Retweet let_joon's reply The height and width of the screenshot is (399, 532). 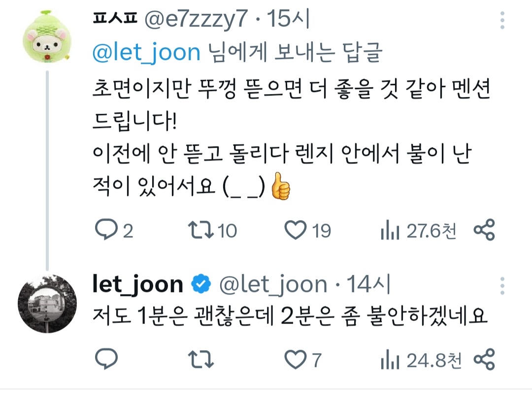(x=201, y=359)
